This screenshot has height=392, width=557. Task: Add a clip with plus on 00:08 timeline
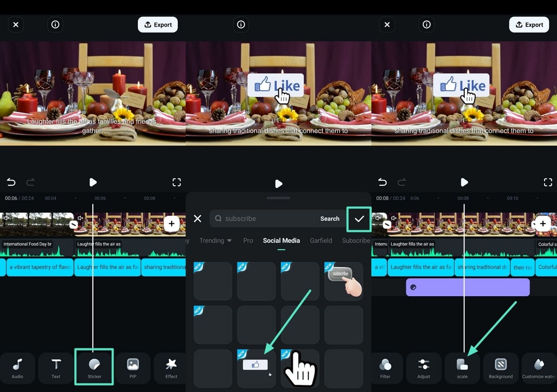(x=542, y=224)
